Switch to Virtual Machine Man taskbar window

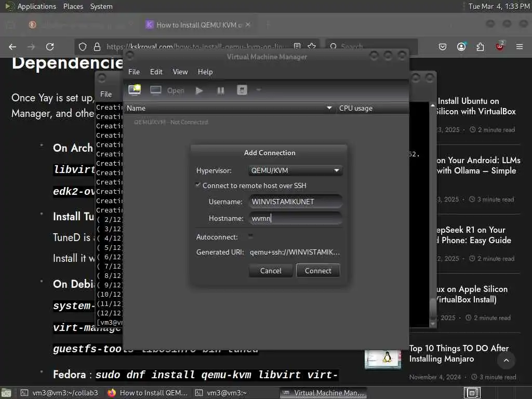[x=324, y=393]
